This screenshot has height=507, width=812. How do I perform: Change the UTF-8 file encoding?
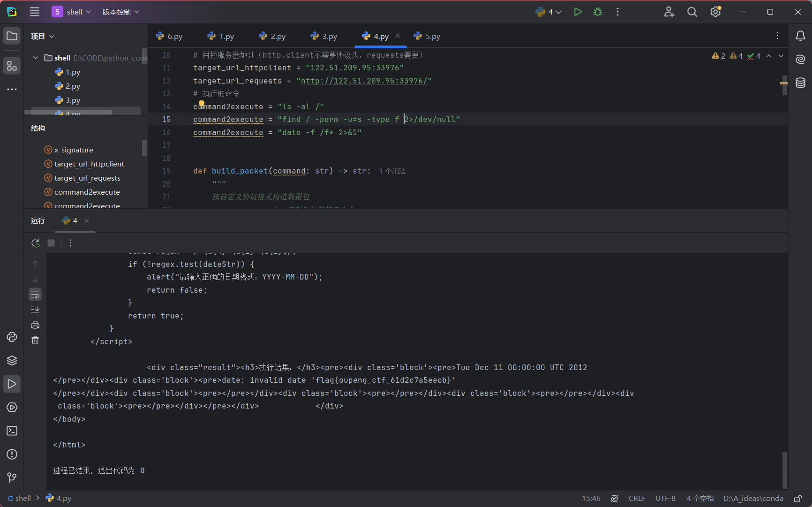[x=666, y=498]
